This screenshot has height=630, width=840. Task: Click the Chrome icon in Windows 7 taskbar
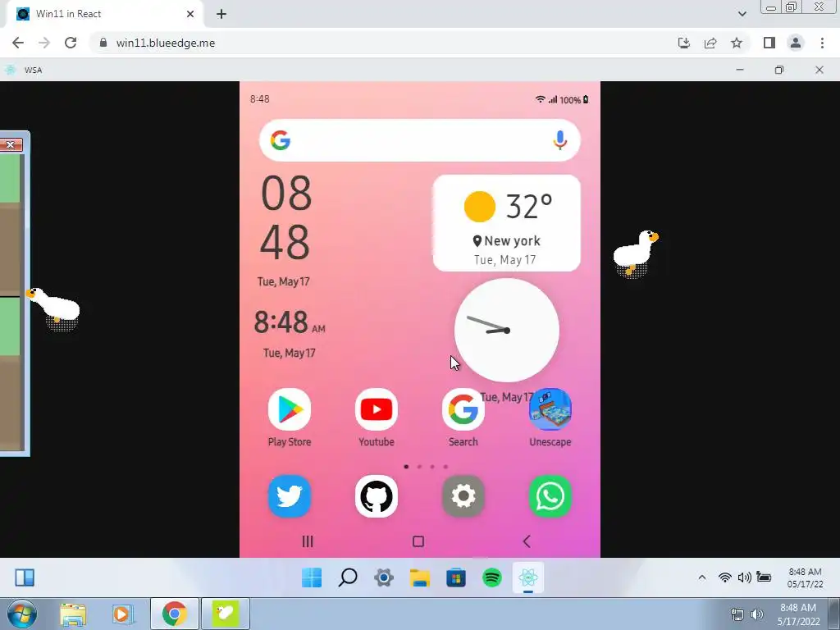click(175, 614)
